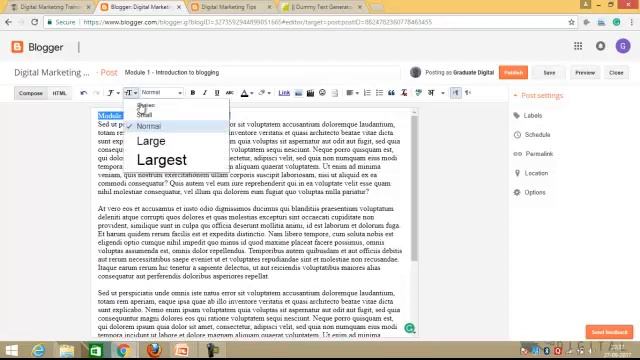Toggle Hindi transliteration icon

431,93
